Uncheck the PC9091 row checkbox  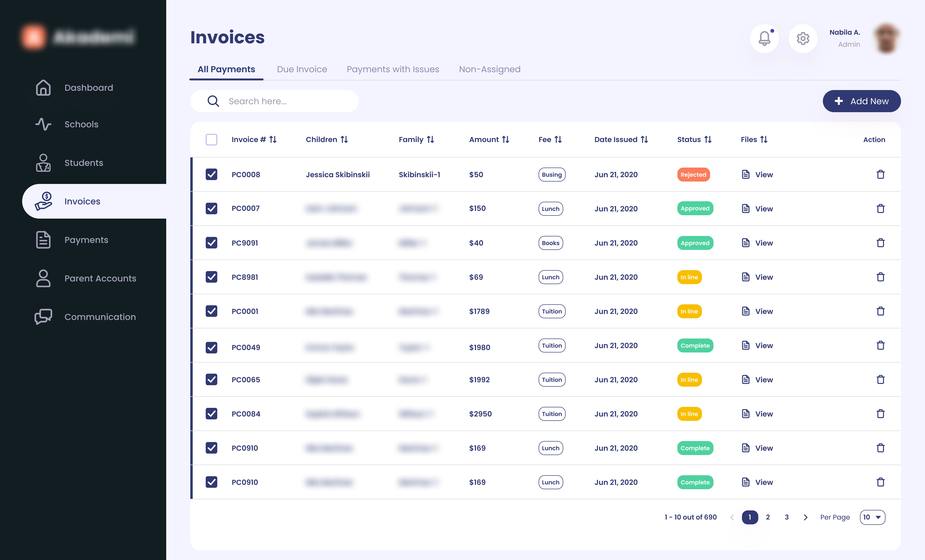pos(211,243)
